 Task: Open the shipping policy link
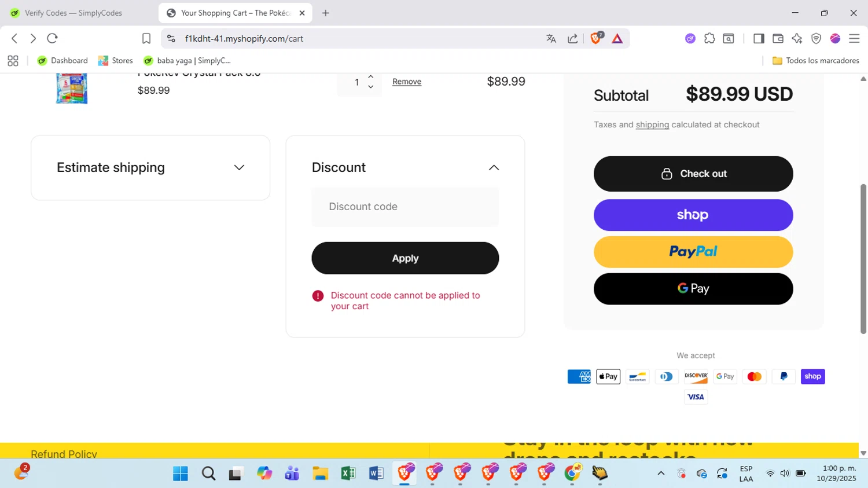click(x=652, y=125)
